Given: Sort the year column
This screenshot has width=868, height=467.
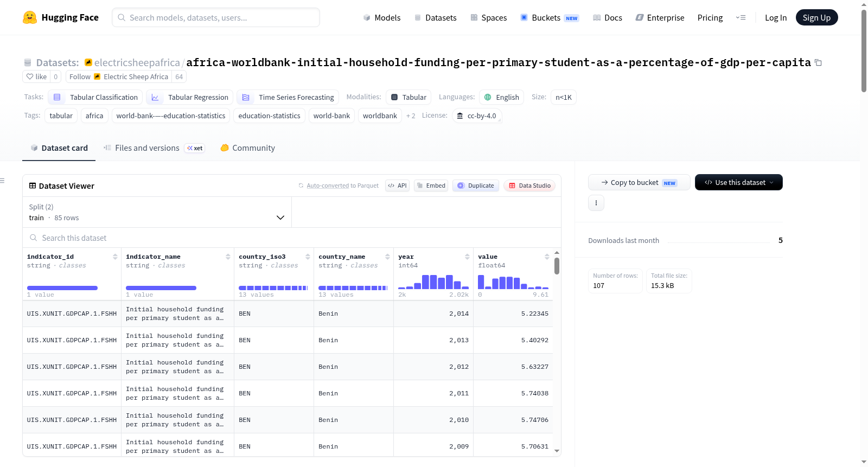Looking at the screenshot, I should (x=467, y=257).
